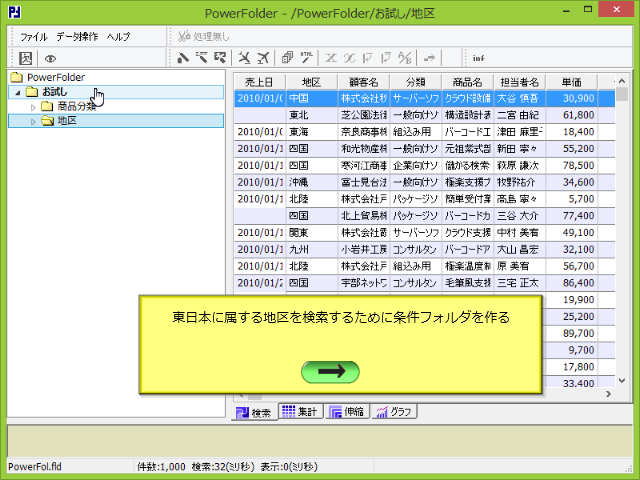Select the cell 中国 in the highlighted row
This screenshot has height=480, width=640.
click(311, 98)
